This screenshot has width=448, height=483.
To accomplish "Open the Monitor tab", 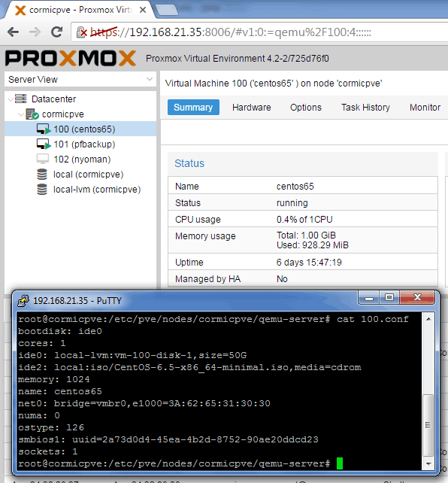I will [425, 107].
